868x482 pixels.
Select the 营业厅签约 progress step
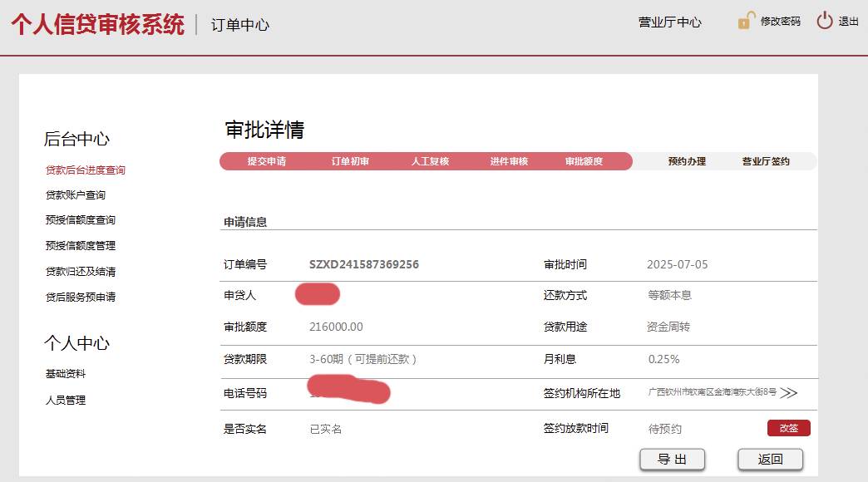(x=766, y=161)
